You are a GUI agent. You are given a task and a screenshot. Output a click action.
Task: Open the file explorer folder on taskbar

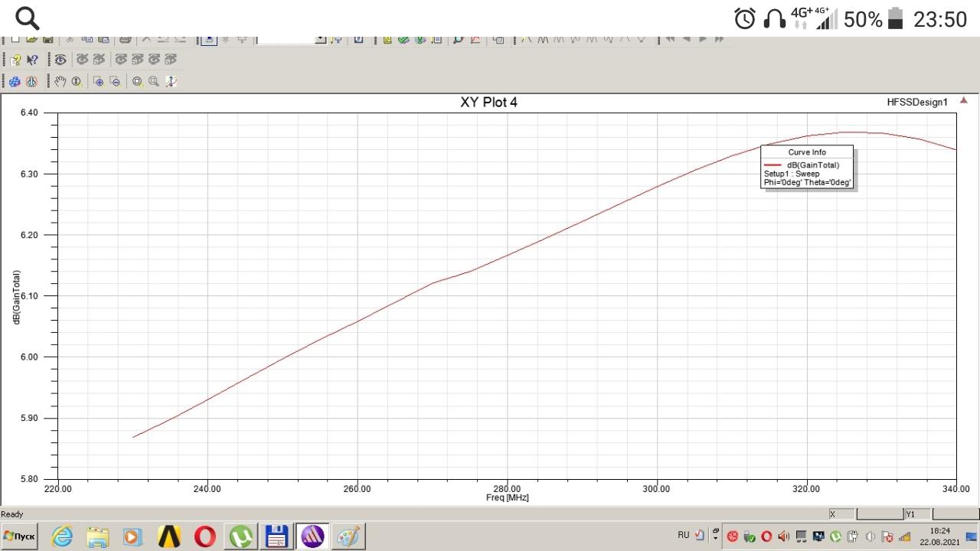(x=98, y=536)
